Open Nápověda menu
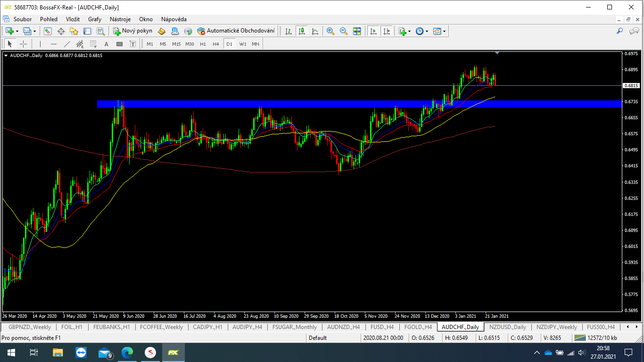The height and width of the screenshot is (362, 644). [174, 19]
